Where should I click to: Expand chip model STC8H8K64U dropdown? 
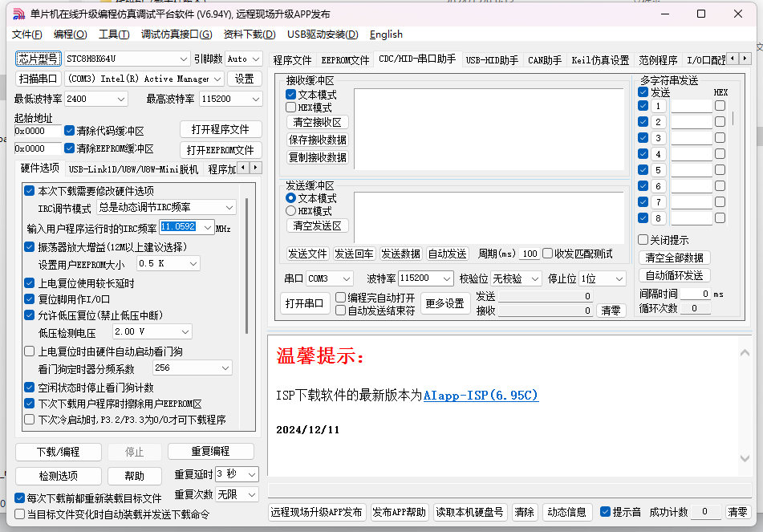184,59
